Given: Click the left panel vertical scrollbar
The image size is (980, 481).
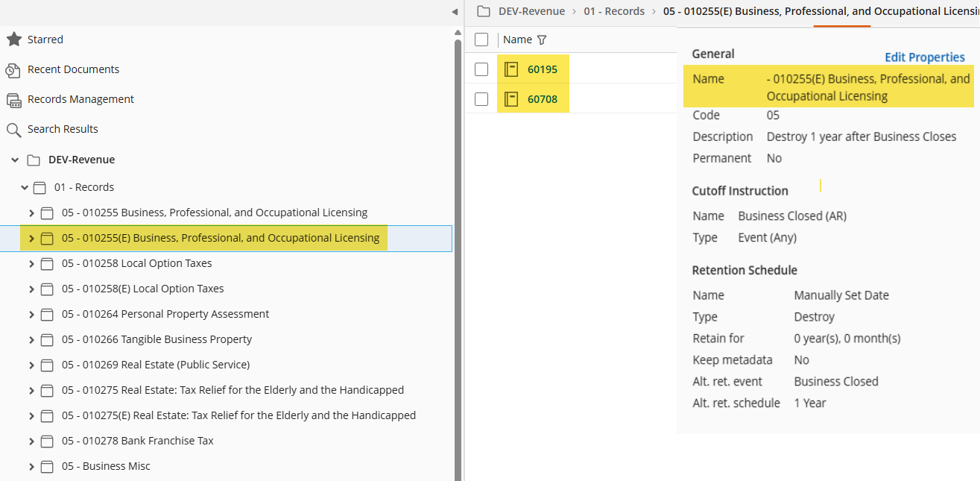Looking at the screenshot, I should [x=458, y=224].
